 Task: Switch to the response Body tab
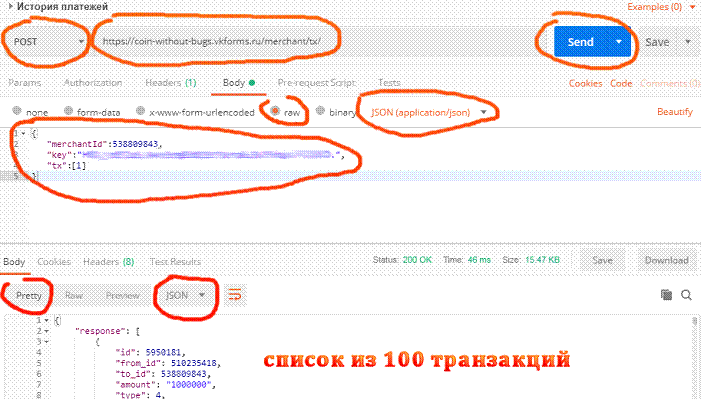point(14,262)
